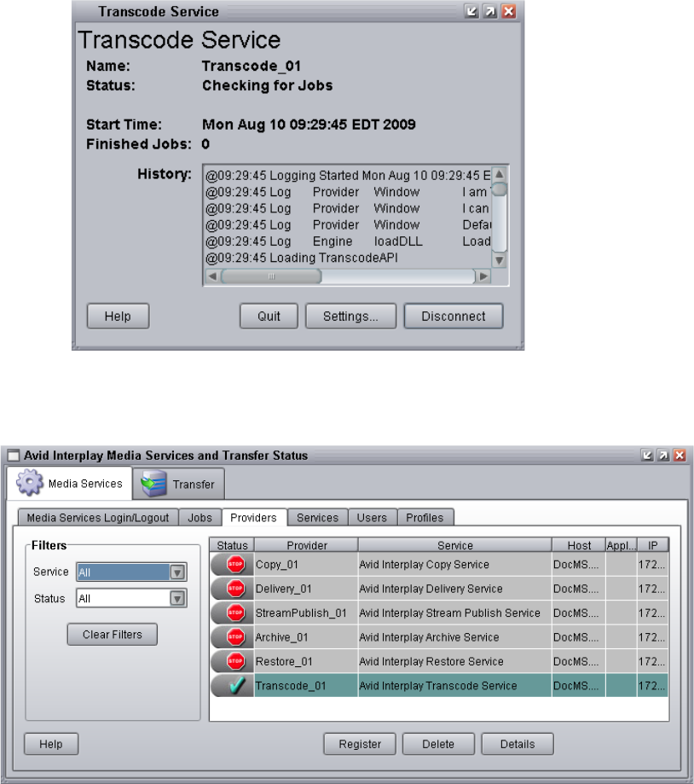Sort by the Service column header
Screen dimensions: 694x784
pyautogui.click(x=455, y=545)
